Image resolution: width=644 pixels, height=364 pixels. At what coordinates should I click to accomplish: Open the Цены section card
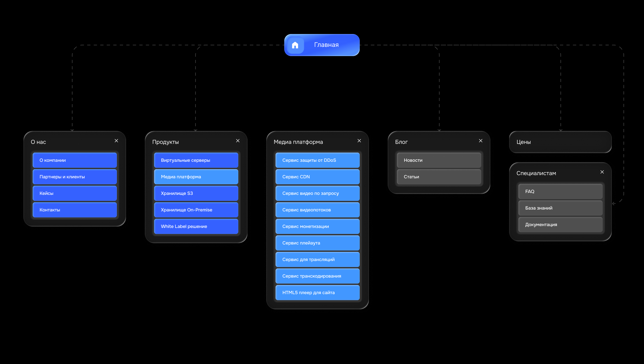(x=560, y=142)
